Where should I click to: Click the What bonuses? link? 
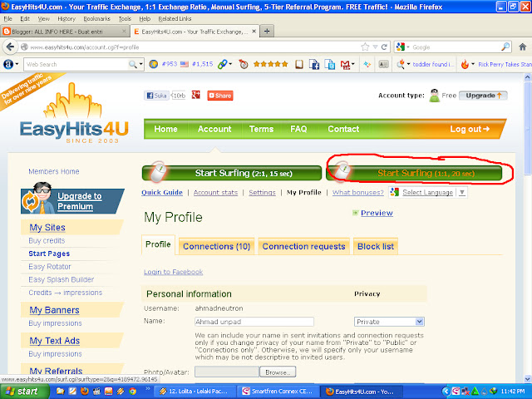[358, 192]
